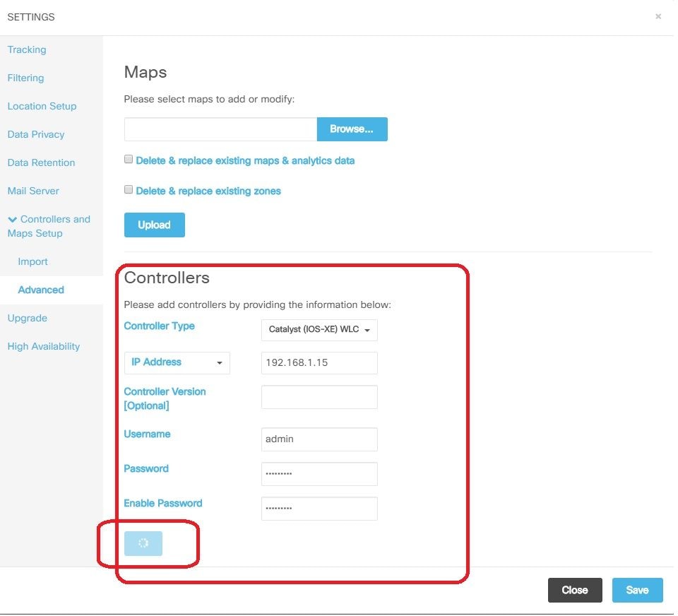
Task: Click the IP address field with 192.168.1.15
Action: pyautogui.click(x=319, y=362)
